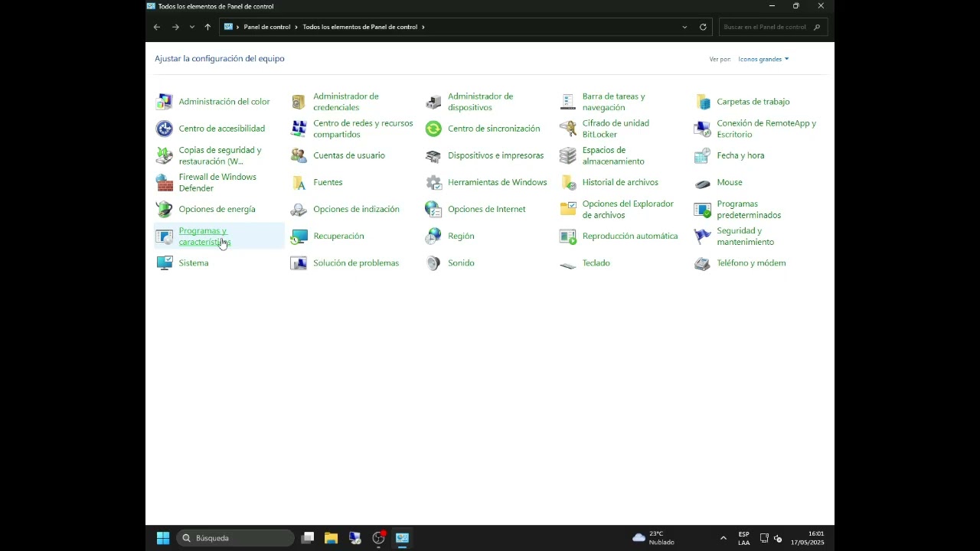Screen dimensions: 980x551
Task: Open the Administrador de dispositivos icon
Action: click(433, 102)
